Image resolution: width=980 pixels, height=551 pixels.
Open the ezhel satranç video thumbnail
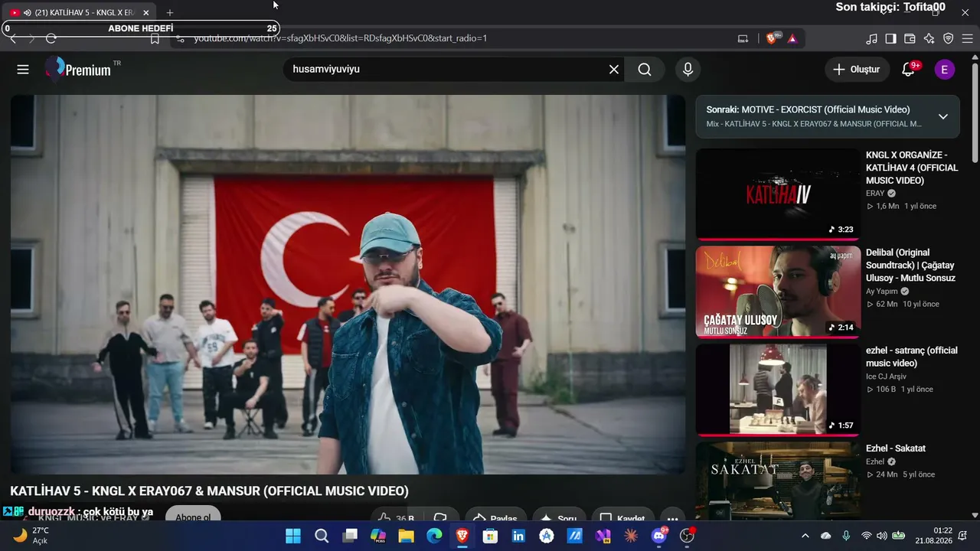(x=777, y=390)
